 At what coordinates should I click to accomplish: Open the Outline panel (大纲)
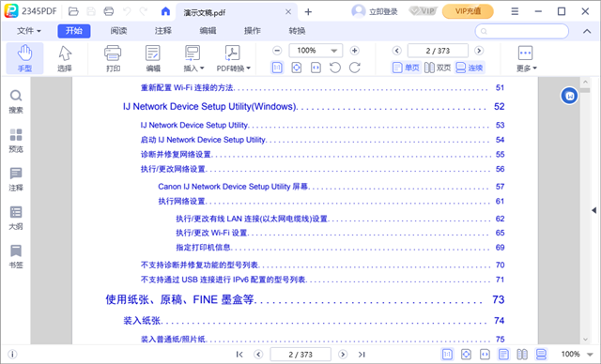point(16,218)
